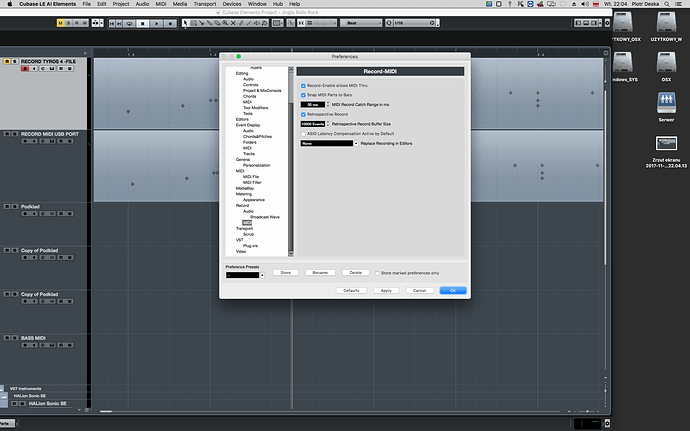The height and width of the screenshot is (431, 690).
Task: Open the Beat grid type dropdown
Action: (x=361, y=23)
